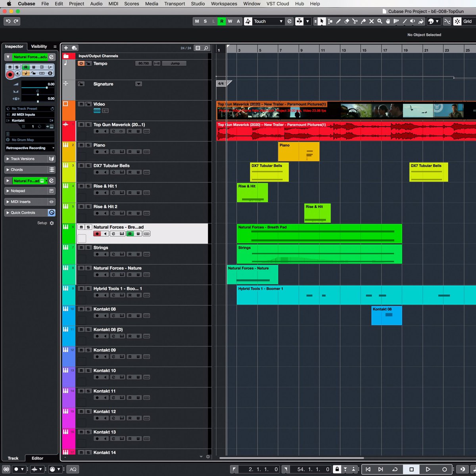Viewport: 476px width, 476px height.
Task: Click the tempo value 80.750
Action: pos(143,63)
